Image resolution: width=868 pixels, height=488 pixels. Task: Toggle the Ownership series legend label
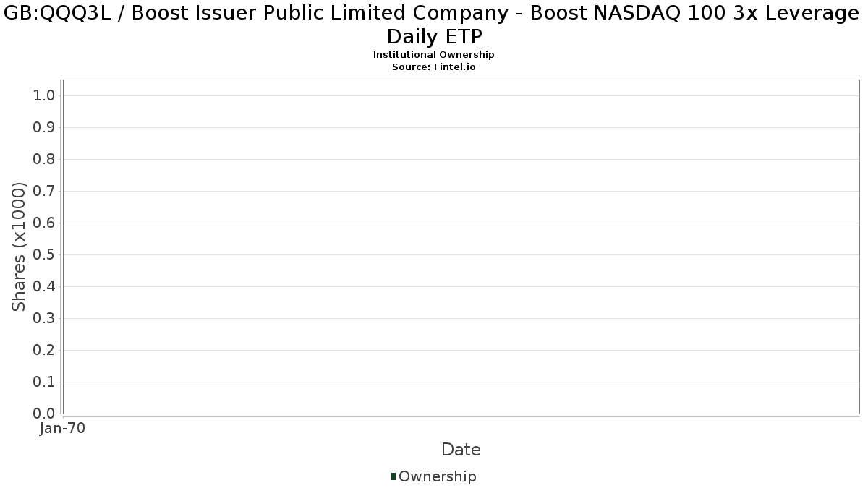pos(437,476)
